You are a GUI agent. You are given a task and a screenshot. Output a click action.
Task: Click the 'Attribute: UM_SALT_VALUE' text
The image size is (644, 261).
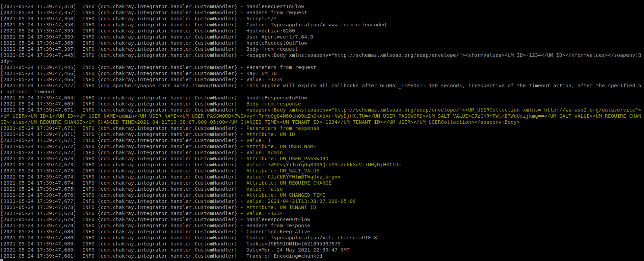click(x=283, y=171)
